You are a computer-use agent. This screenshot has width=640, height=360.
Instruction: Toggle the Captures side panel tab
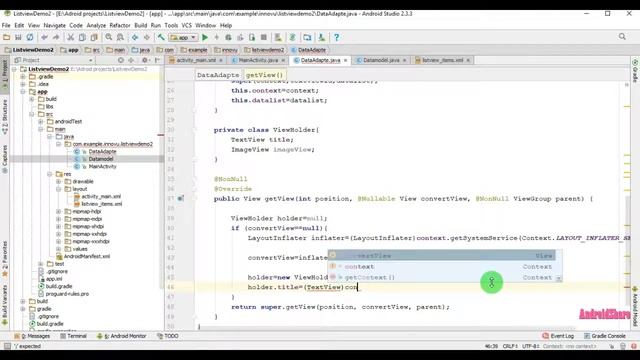(x=5, y=159)
